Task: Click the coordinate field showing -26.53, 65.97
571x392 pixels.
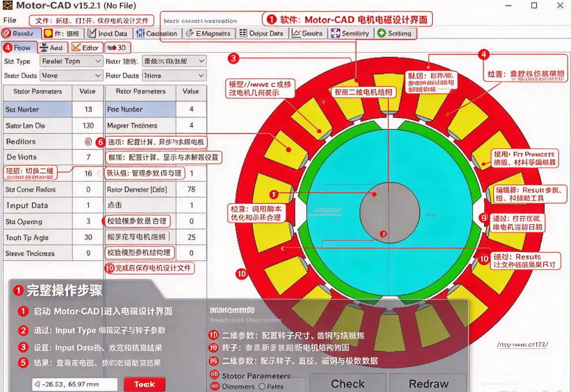Action: [x=74, y=384]
